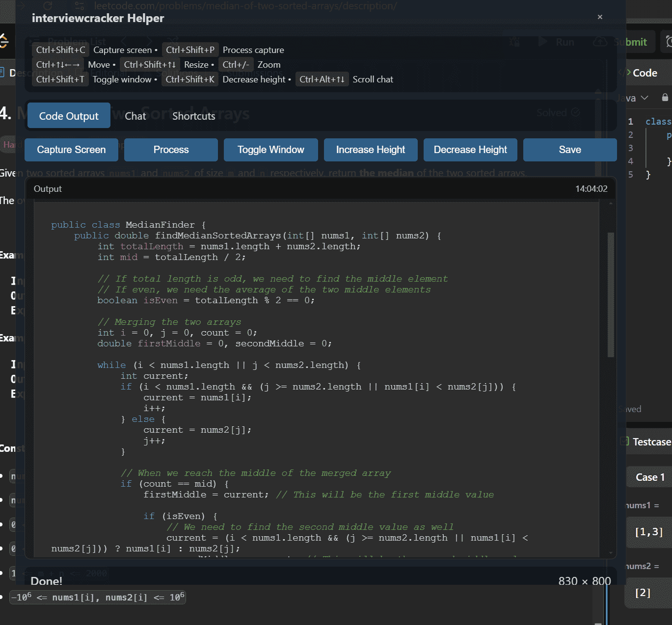Viewport: 672px width, 625px height.
Task: Switch to the Code Output tab
Action: point(69,116)
